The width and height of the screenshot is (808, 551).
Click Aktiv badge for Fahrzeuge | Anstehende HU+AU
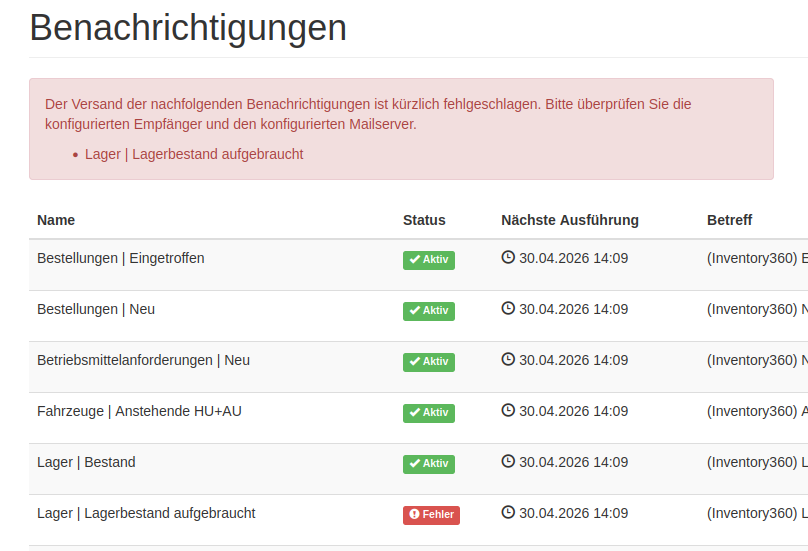click(429, 413)
